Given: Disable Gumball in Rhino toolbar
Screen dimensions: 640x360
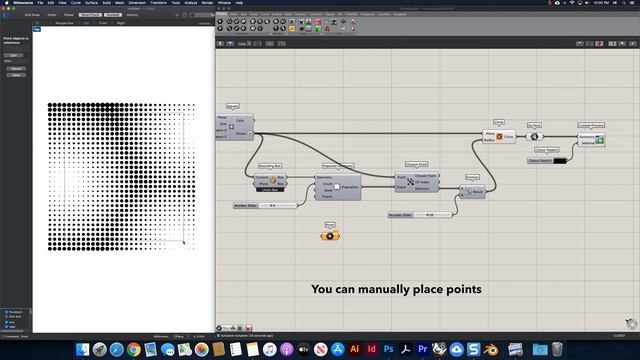Looking at the screenshot, I should (x=113, y=15).
